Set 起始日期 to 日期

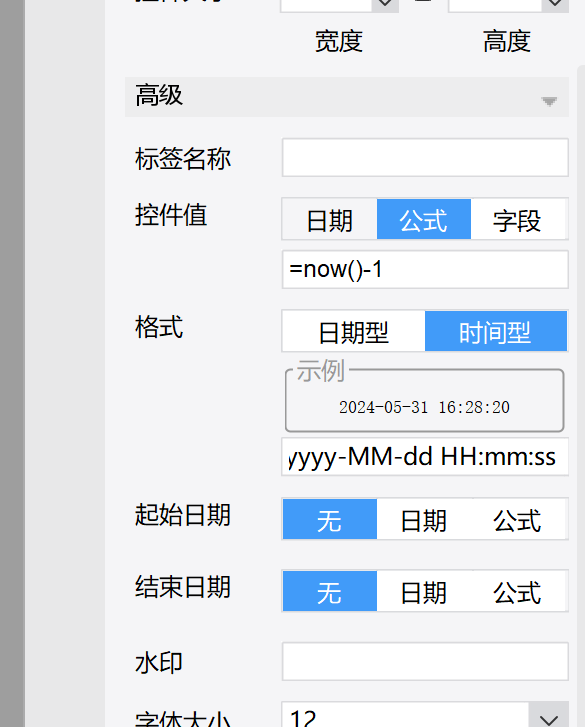point(424,519)
